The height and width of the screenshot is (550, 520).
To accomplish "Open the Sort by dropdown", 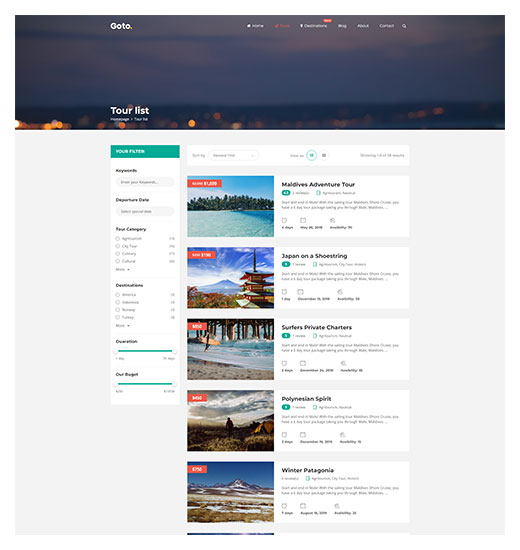I will [233, 155].
